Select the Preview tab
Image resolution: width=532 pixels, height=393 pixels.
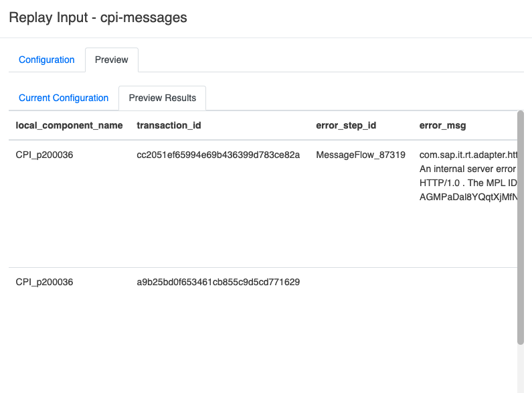pos(111,60)
